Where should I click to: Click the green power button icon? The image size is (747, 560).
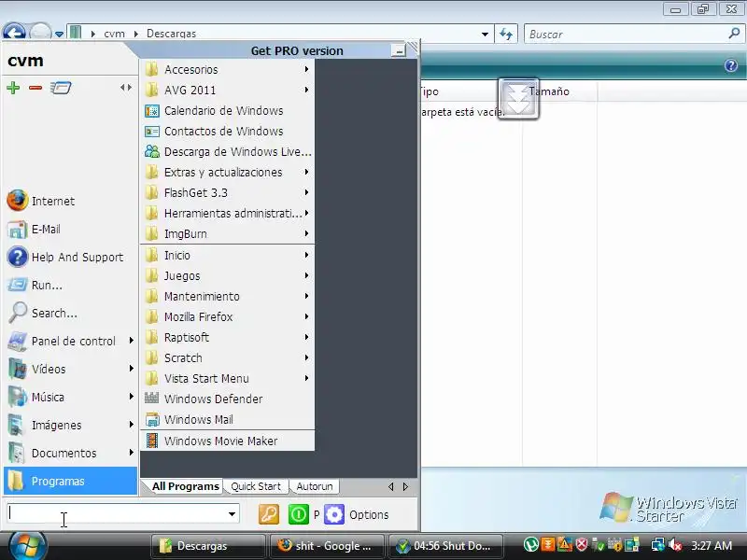[x=299, y=514]
